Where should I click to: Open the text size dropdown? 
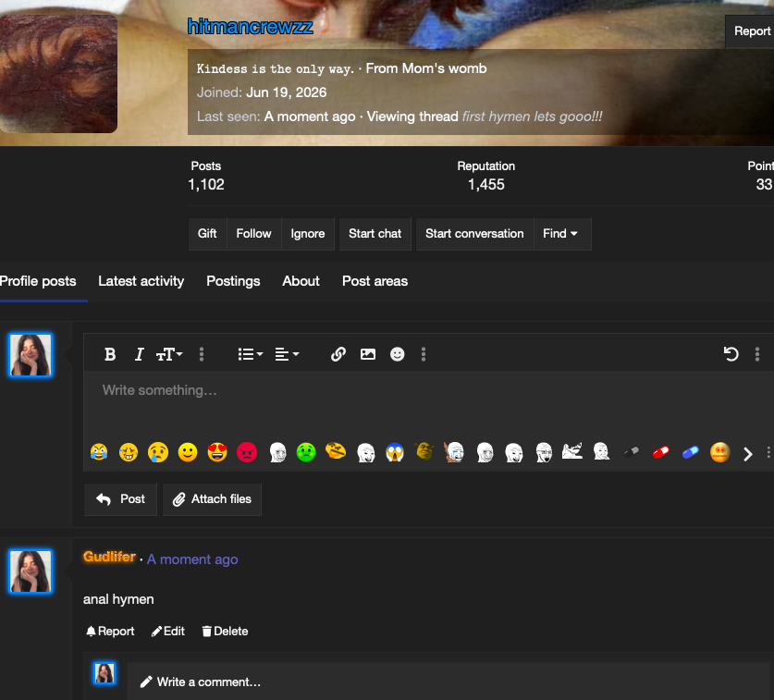point(169,354)
